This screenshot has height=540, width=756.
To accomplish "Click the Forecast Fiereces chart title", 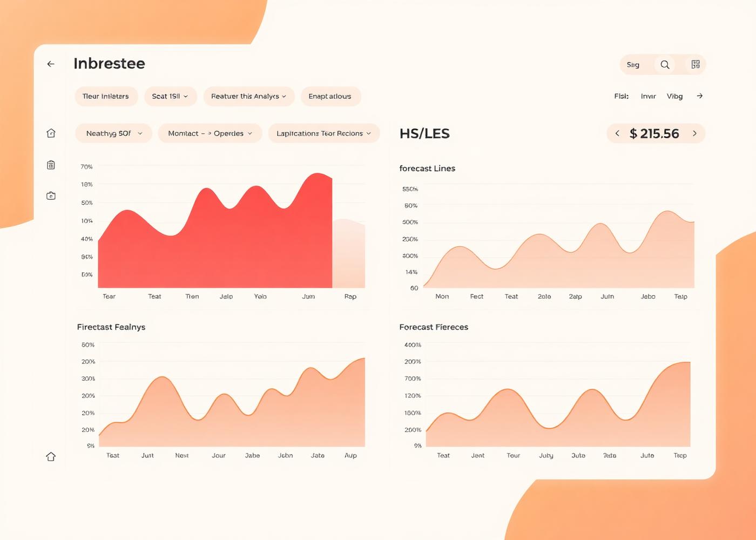I will [434, 327].
